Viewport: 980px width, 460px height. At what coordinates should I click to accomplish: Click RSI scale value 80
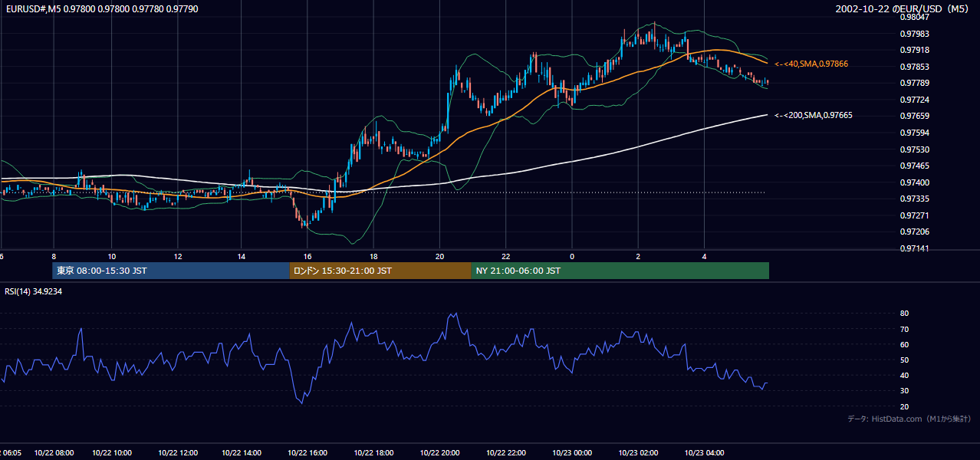tap(904, 314)
